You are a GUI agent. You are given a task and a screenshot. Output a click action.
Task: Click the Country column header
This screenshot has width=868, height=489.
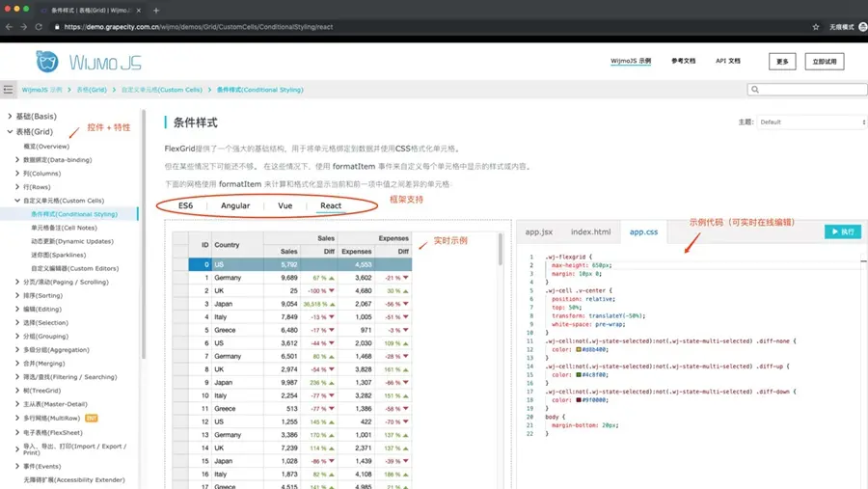(x=237, y=245)
